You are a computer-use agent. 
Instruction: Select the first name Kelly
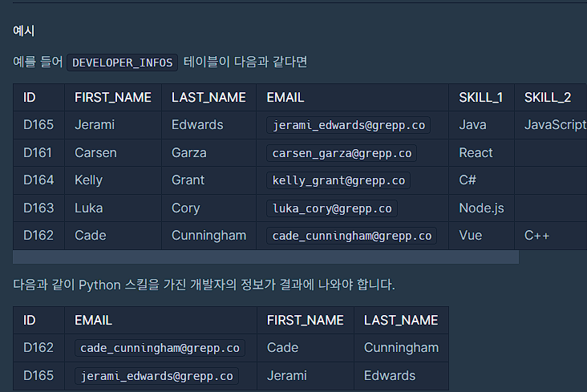pyautogui.click(x=88, y=180)
